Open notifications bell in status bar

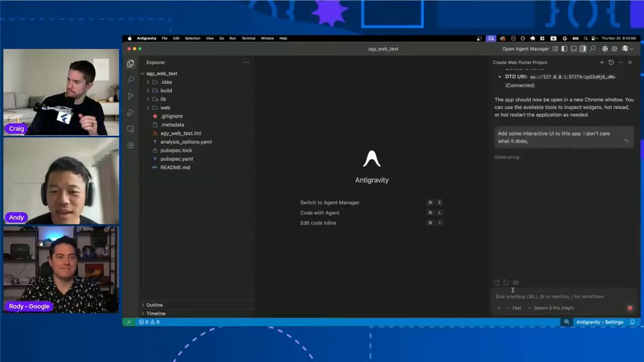pyautogui.click(x=632, y=322)
